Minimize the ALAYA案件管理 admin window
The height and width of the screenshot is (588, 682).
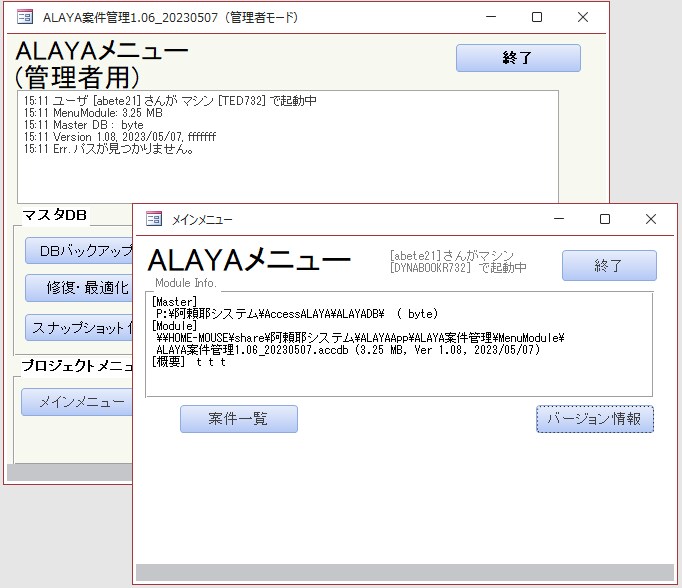[x=491, y=17]
